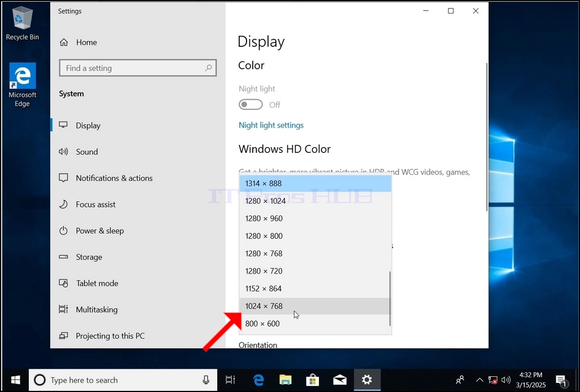The image size is (580, 392).
Task: Open the volume control tray icon
Action: point(506,380)
